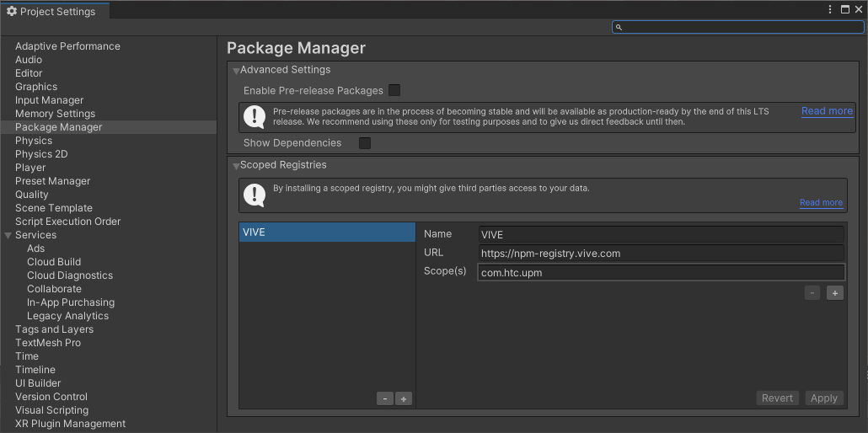Click the search magnifier icon in settings
This screenshot has width=868, height=433.
pos(619,27)
